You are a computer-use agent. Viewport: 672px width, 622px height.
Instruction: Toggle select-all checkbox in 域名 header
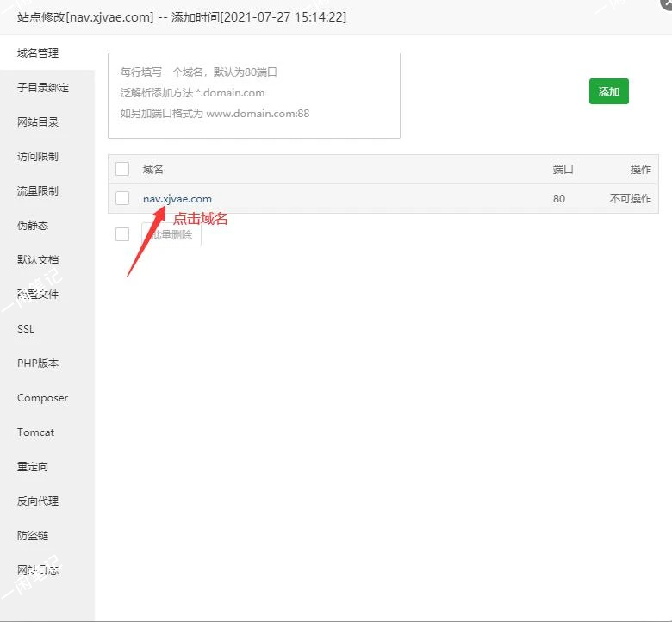click(x=122, y=169)
